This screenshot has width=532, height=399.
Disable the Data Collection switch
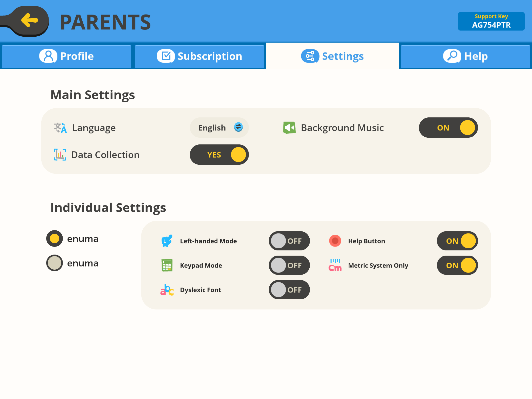click(x=219, y=155)
